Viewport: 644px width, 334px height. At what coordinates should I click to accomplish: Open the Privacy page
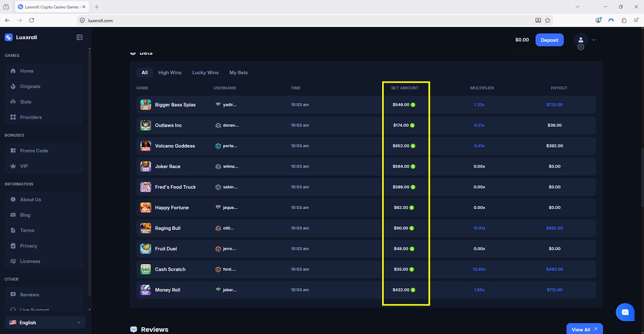43,246
